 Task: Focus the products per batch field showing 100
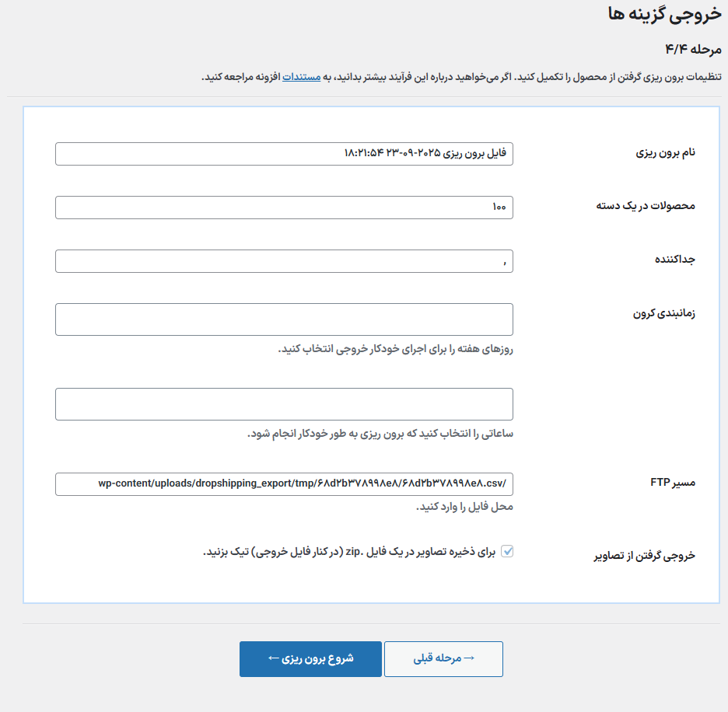tap(284, 208)
